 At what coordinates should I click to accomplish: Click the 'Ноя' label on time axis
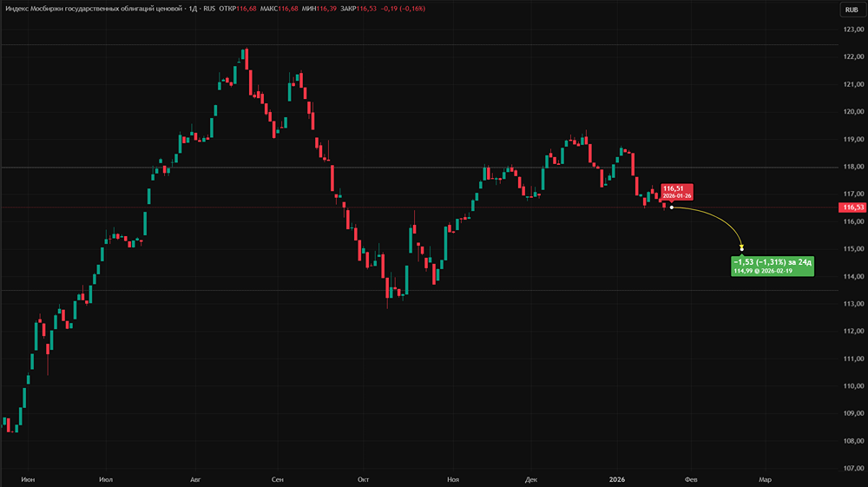(453, 479)
